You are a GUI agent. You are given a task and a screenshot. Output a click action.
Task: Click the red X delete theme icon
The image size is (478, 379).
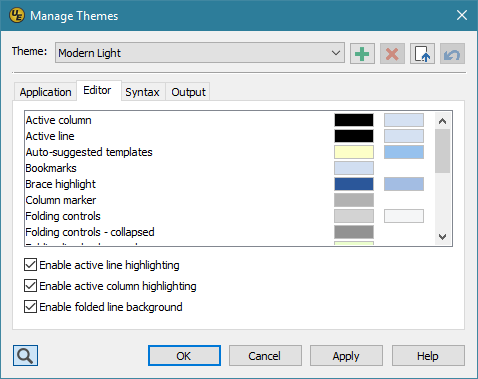pos(392,53)
